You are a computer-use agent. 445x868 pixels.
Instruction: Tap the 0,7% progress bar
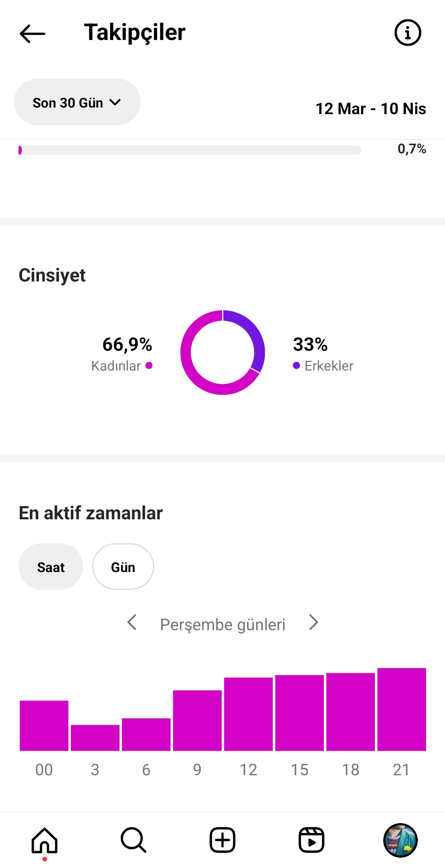[x=190, y=150]
